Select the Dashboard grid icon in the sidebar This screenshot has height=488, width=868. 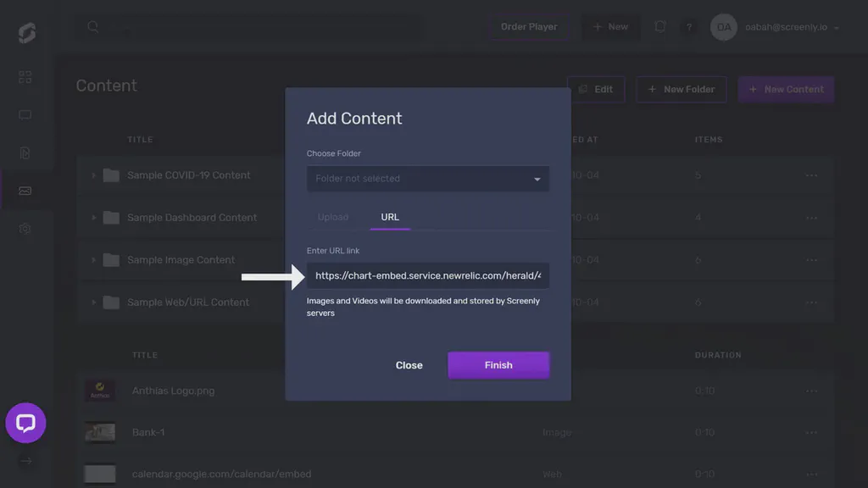coord(25,77)
